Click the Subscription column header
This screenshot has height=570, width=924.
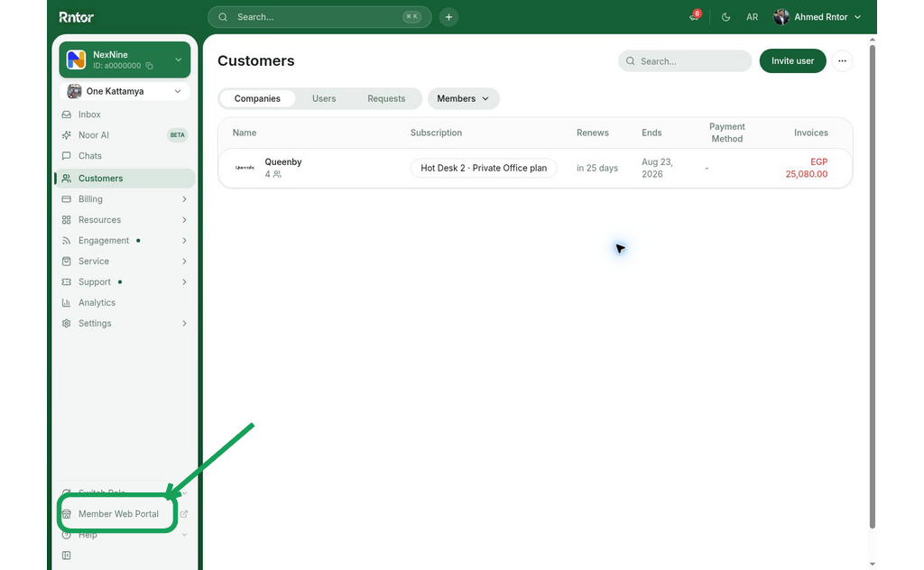click(x=436, y=133)
